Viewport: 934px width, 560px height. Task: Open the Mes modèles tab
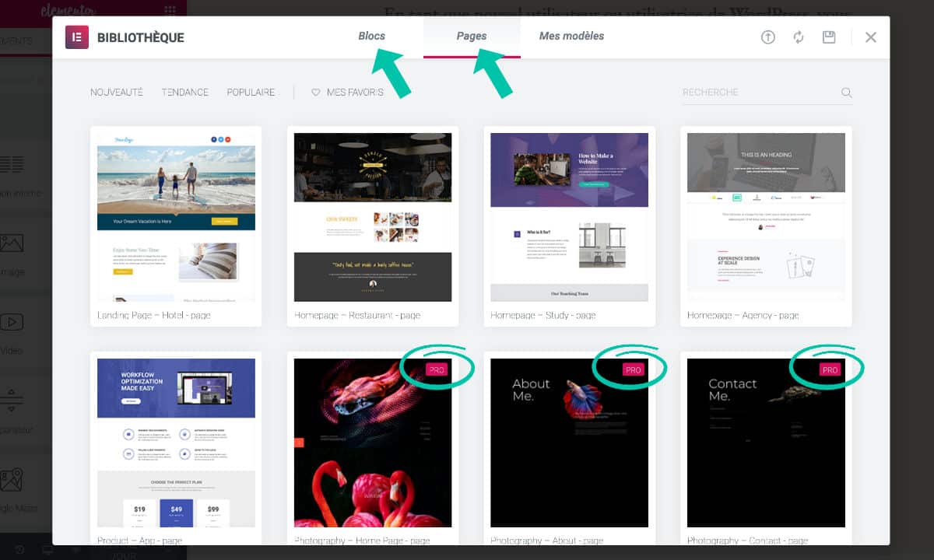pos(571,36)
